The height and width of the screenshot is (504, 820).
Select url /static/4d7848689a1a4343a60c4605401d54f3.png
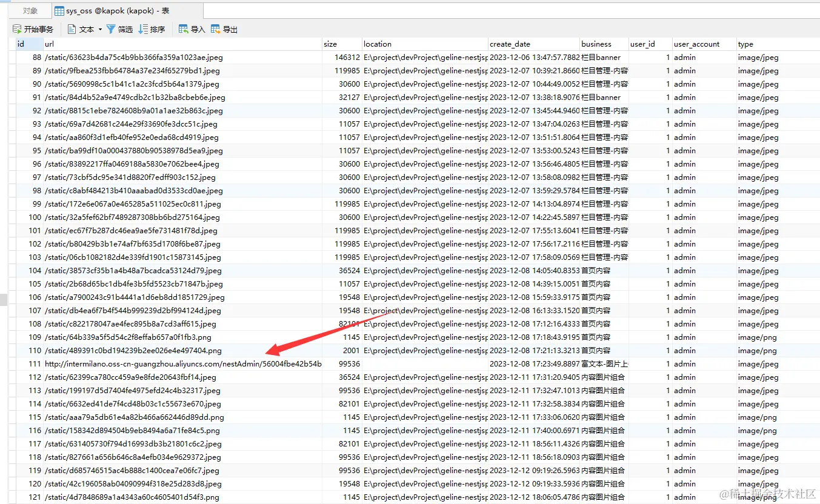(182, 497)
